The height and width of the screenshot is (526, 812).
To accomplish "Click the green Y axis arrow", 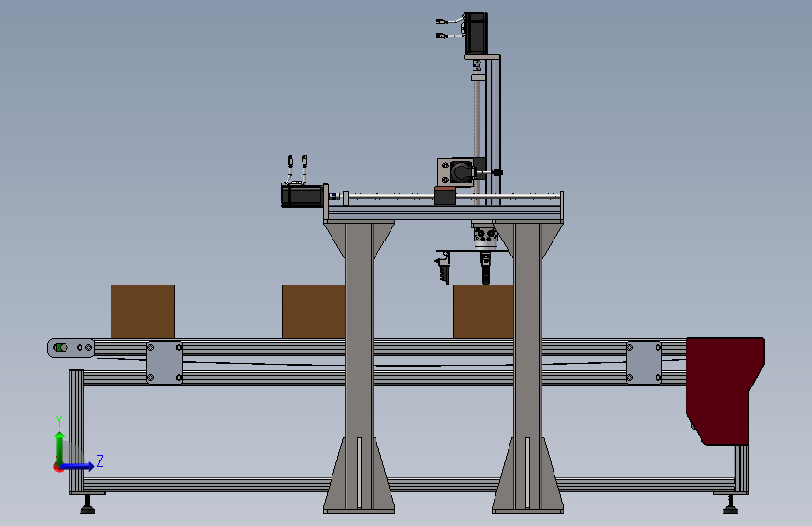I will click(x=60, y=447).
